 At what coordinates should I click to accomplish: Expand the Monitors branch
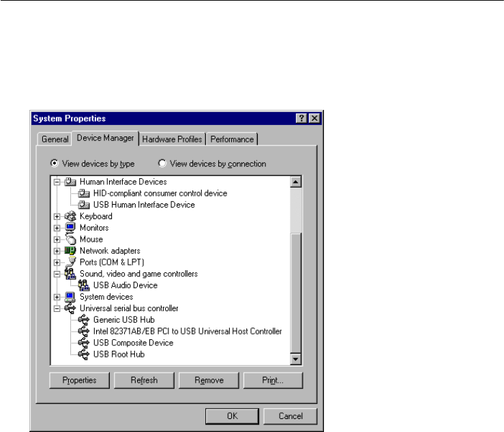(57, 228)
